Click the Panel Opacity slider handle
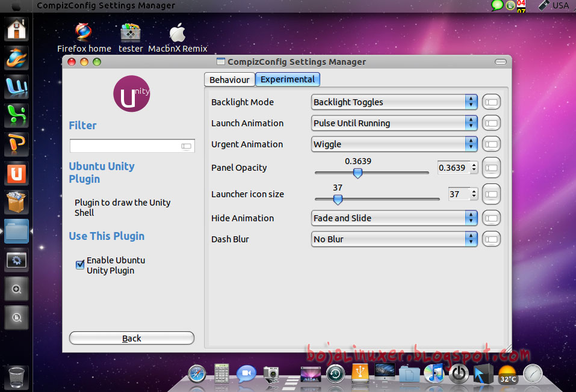Viewport: 576px width, 392px height. 358,173
